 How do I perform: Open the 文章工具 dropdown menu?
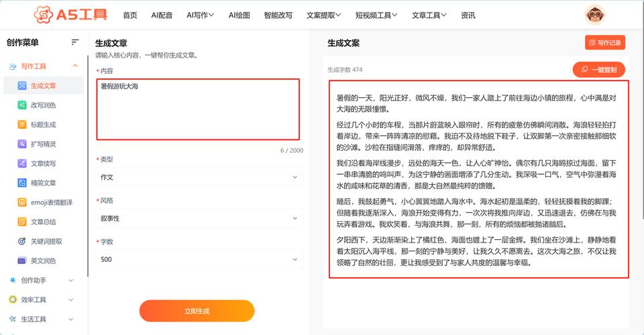tap(429, 15)
